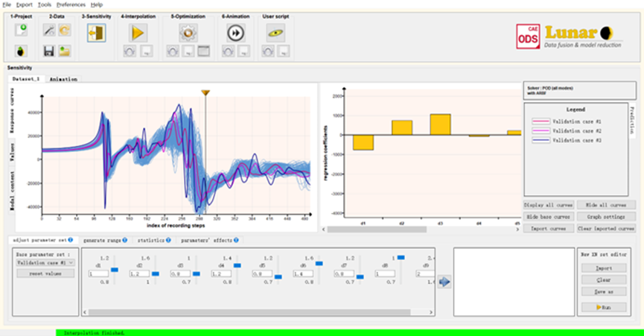
Task: Click the gauge icon under 5-Optimization
Action: 173,51
